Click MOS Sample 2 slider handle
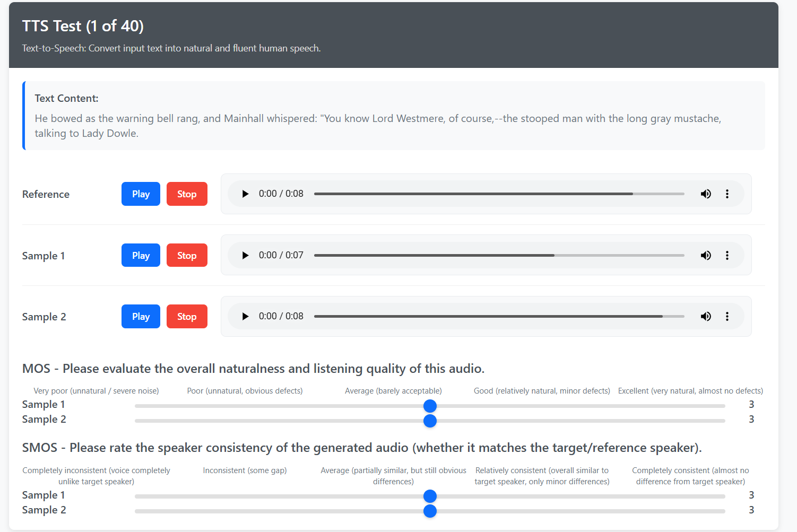Screen dimensions: 797x532 (x=430, y=421)
